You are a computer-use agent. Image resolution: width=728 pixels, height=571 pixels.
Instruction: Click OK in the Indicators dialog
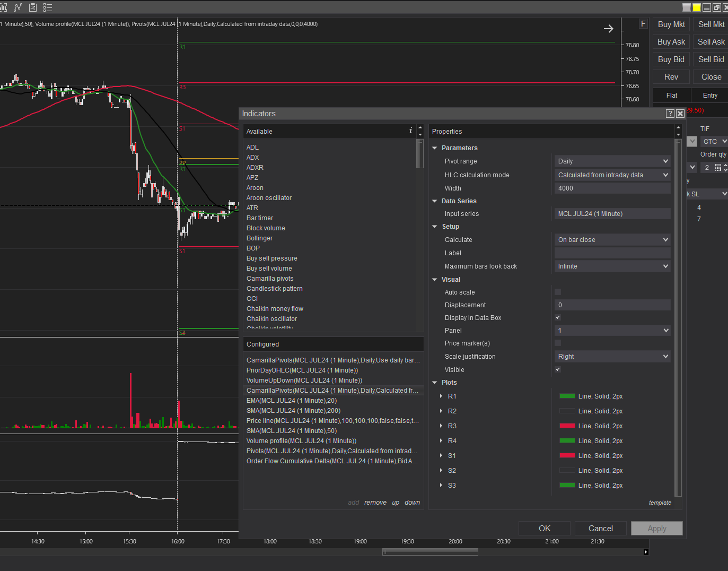(545, 529)
